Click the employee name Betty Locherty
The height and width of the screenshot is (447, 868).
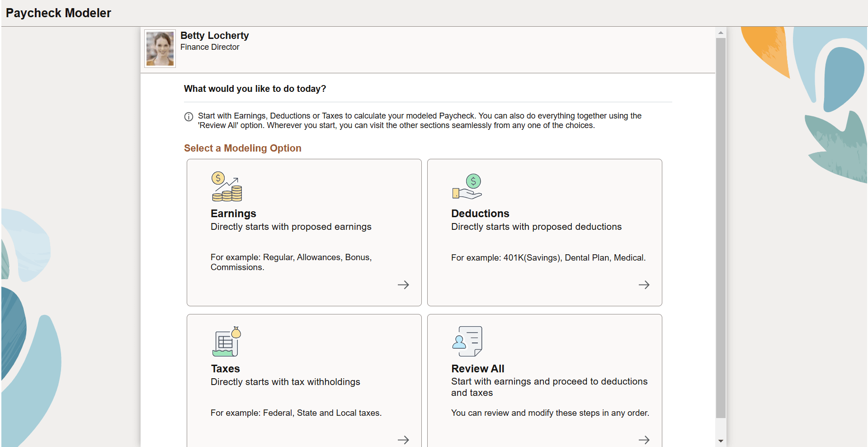tap(214, 35)
